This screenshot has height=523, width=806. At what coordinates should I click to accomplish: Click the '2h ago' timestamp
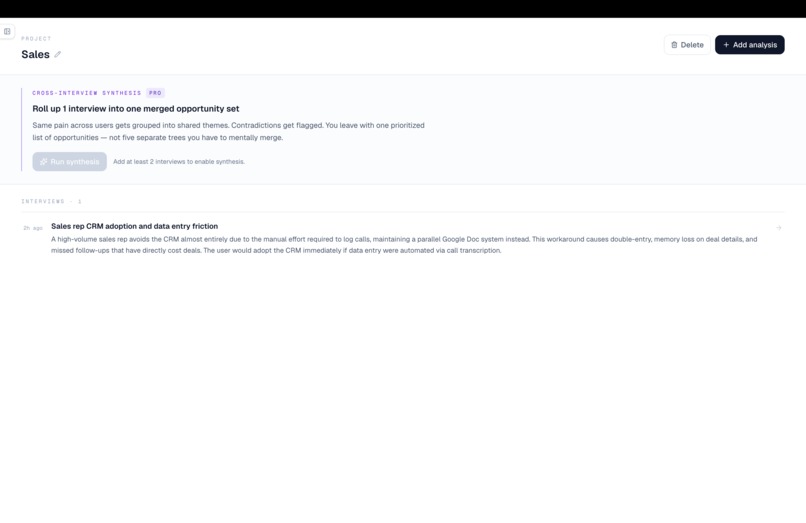click(33, 228)
